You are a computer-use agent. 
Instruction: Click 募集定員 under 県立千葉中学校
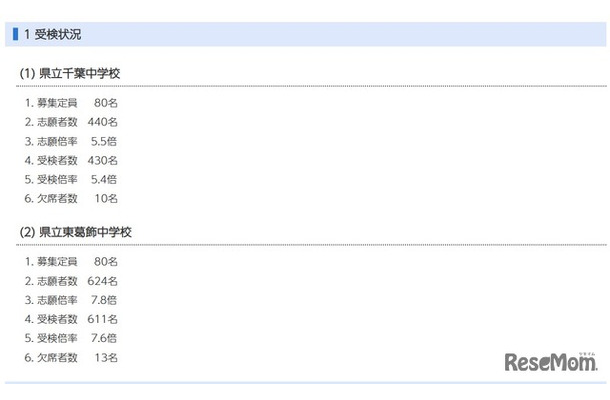(x=58, y=103)
